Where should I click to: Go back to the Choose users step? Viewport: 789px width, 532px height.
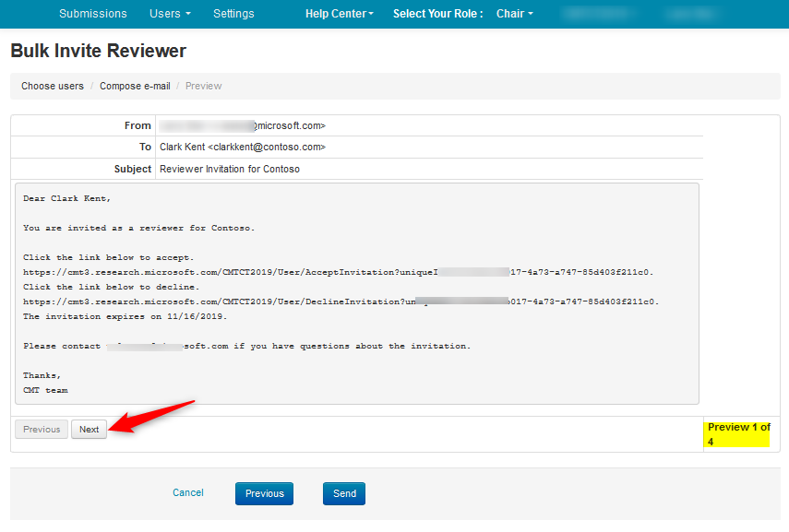point(53,86)
